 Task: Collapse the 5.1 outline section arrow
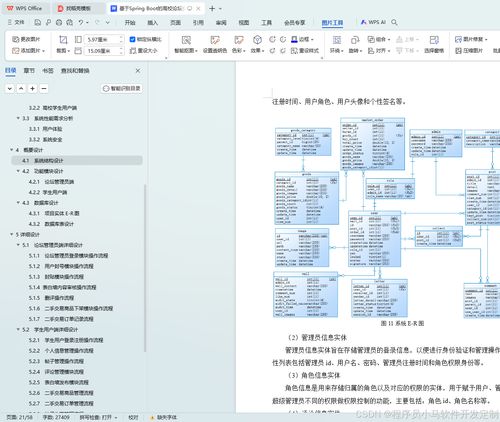tap(18, 245)
